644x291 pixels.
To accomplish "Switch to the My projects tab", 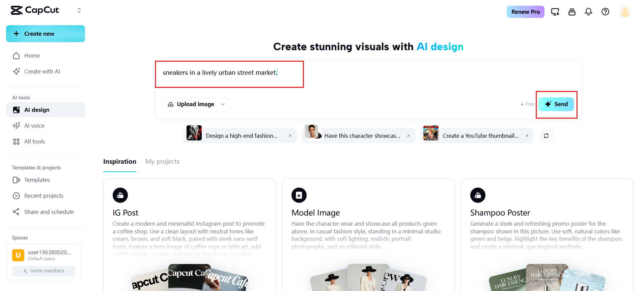I will [x=162, y=162].
